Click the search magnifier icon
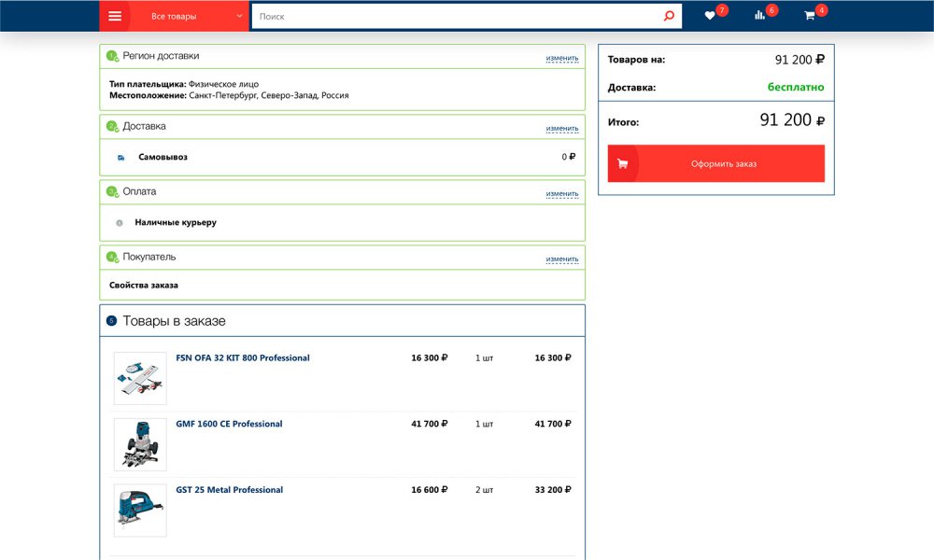 [669, 16]
